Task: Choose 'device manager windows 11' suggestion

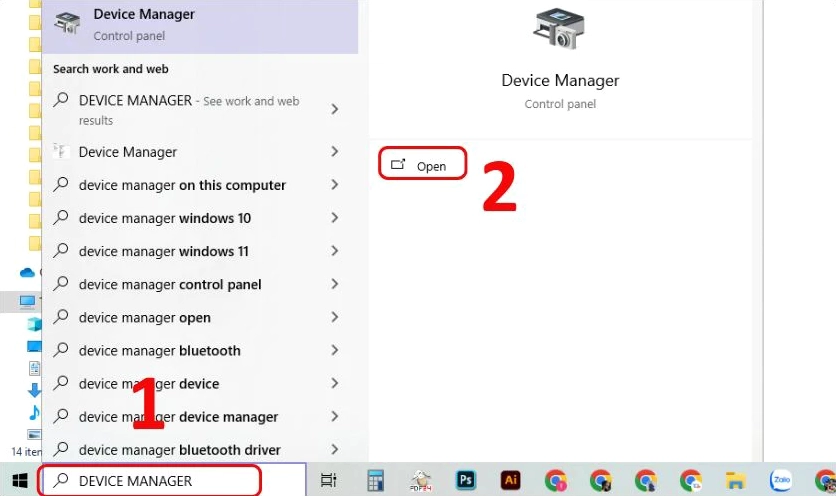Action: (200, 251)
